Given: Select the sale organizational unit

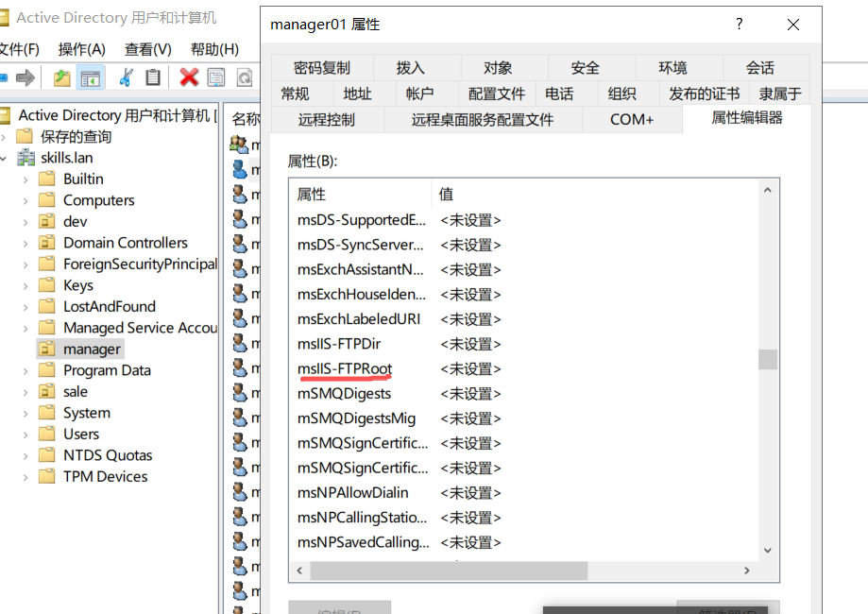Looking at the screenshot, I should [76, 391].
